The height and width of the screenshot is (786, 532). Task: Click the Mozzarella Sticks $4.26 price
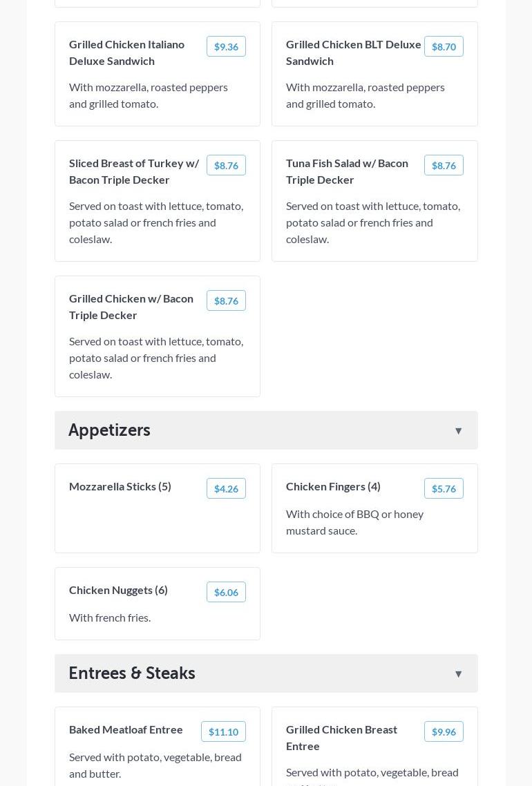click(x=226, y=488)
